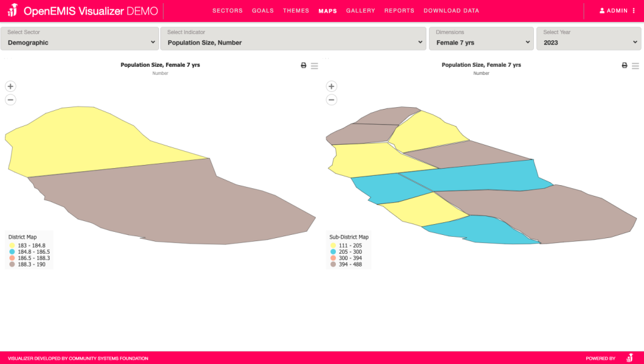Viewport: 644px width, 364px height.
Task: Print the District Map chart
Action: pyautogui.click(x=304, y=65)
